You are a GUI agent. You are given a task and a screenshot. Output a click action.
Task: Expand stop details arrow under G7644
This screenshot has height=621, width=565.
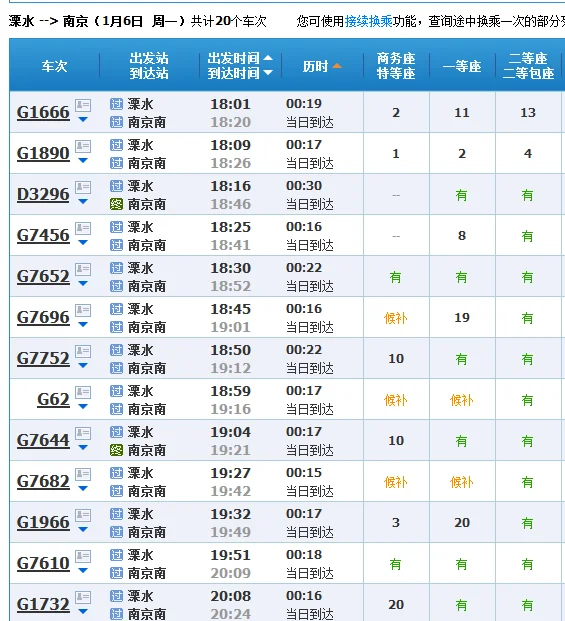pyautogui.click(x=83, y=447)
